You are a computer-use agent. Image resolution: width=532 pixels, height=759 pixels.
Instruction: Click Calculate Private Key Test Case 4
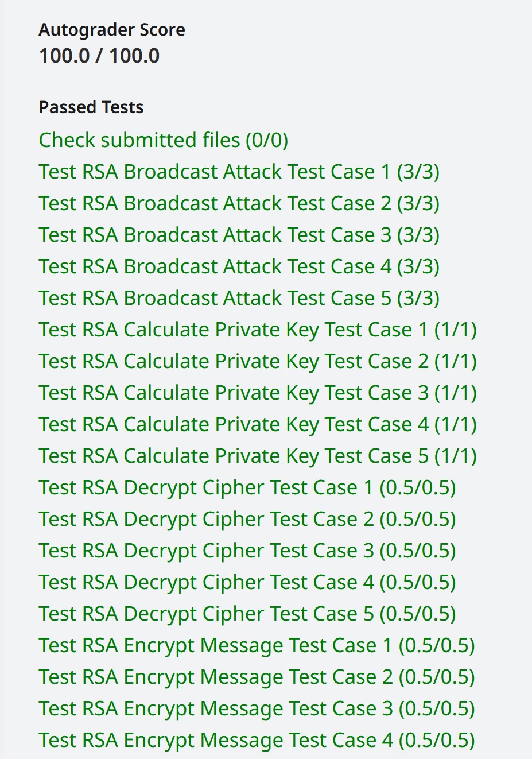(258, 424)
